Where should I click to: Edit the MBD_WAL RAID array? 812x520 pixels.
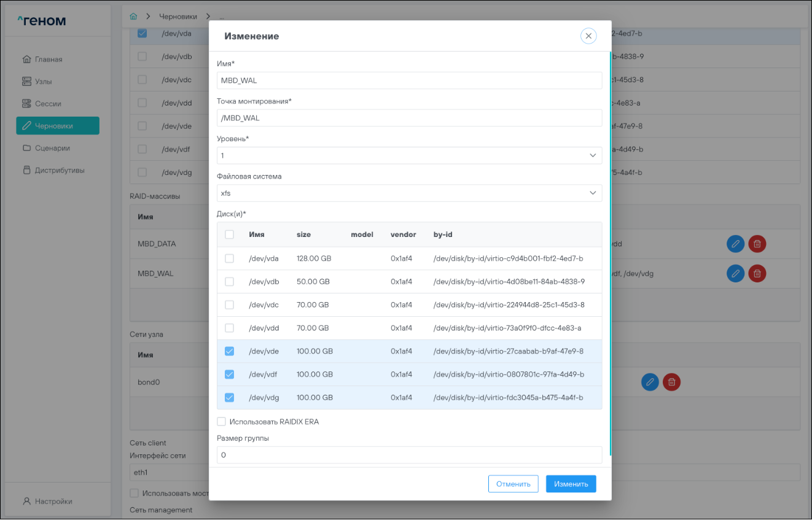point(735,273)
